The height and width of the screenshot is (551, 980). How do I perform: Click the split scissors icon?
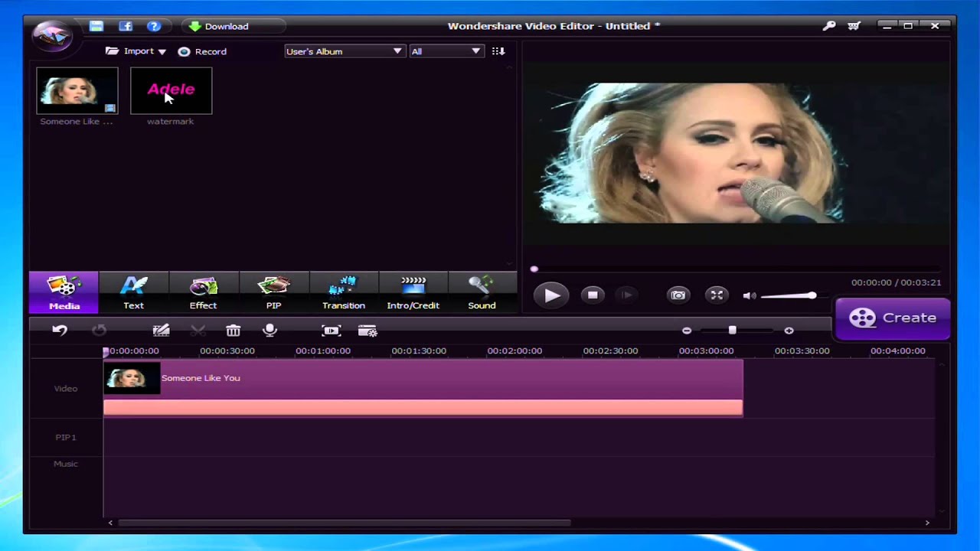[x=198, y=331]
